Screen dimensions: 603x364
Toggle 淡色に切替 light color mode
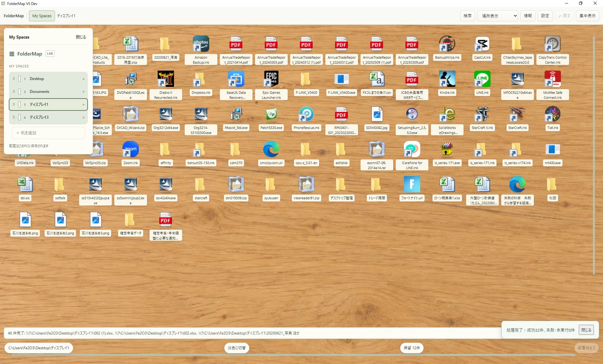237,348
